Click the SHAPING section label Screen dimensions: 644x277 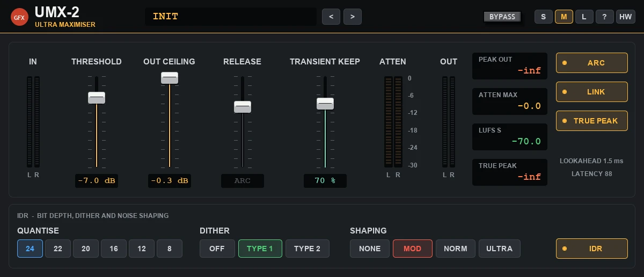[368, 231]
